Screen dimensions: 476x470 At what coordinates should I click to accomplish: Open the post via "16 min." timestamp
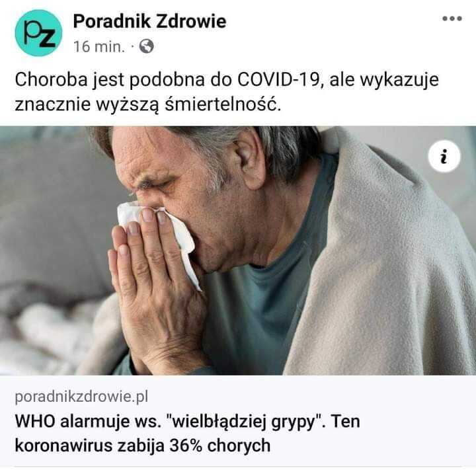tap(99, 47)
